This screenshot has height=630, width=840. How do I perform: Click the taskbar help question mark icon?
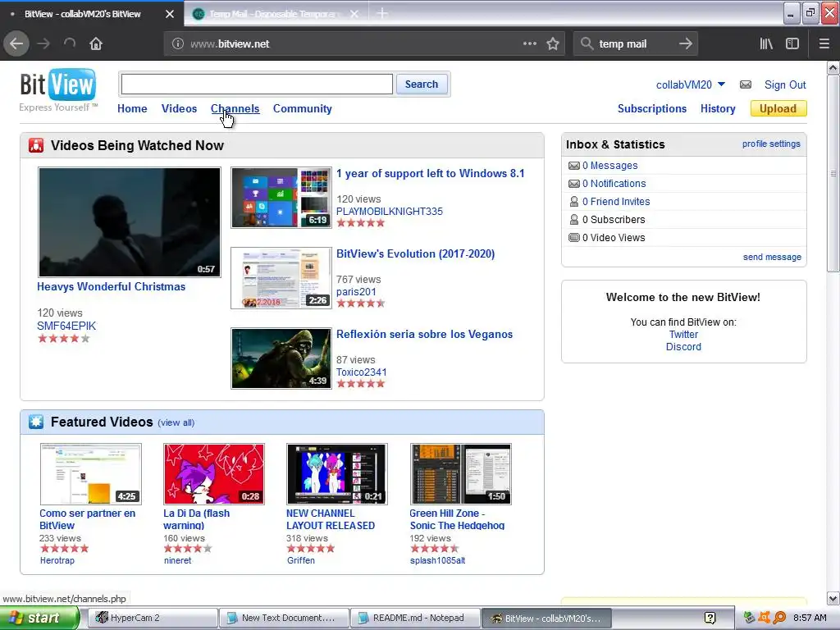click(x=710, y=618)
